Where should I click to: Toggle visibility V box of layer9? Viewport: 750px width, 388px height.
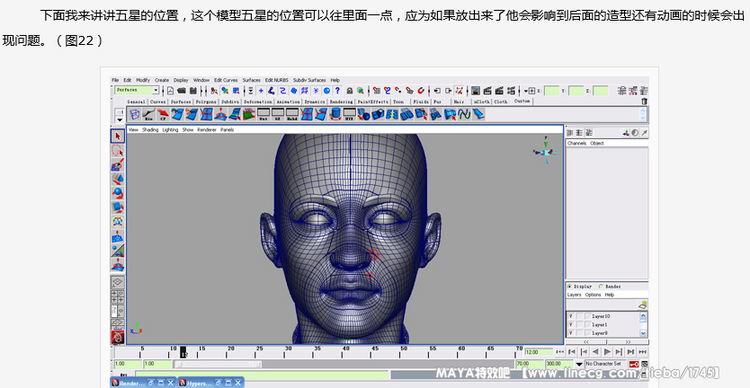pos(571,333)
